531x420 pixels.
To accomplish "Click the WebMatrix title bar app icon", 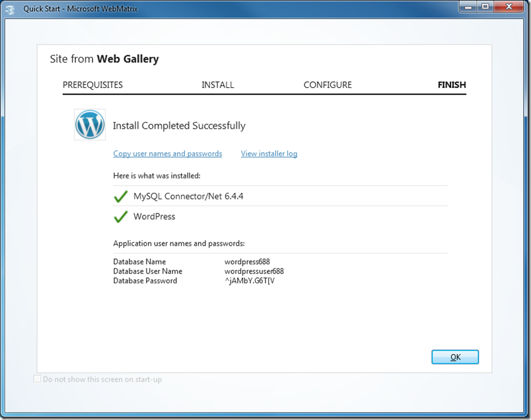I will pos(11,9).
